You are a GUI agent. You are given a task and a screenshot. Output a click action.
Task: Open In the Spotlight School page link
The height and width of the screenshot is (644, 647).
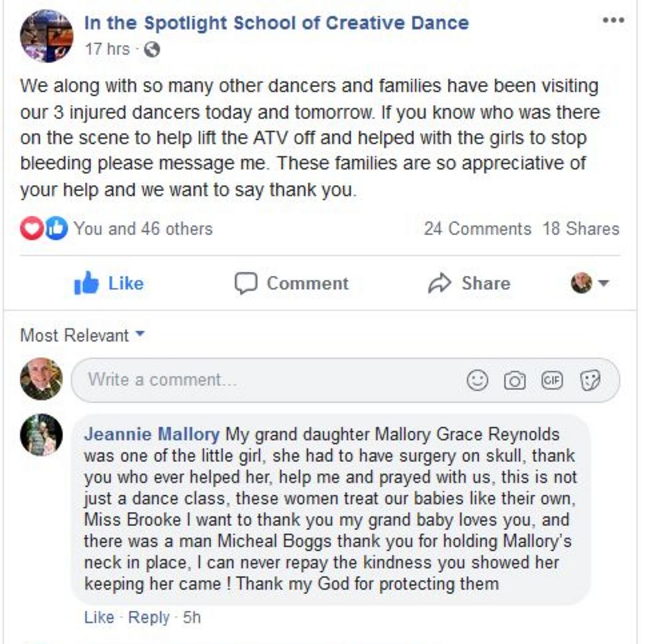(276, 23)
